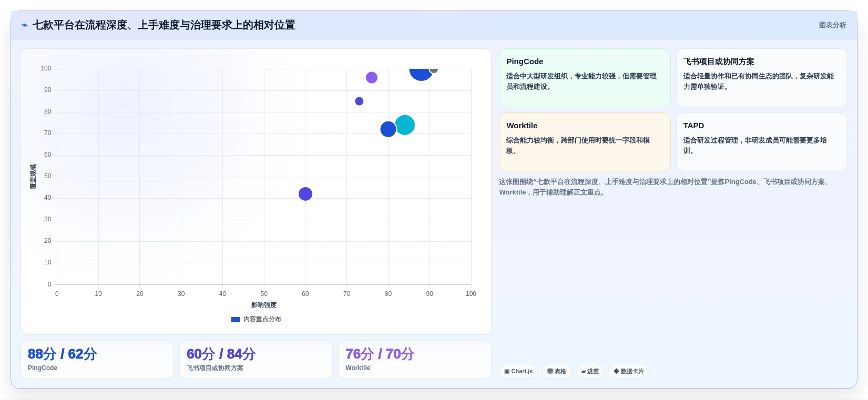This screenshot has width=868, height=400.
Task: Click the 影响强度 x-axis title
Action: coord(264,305)
